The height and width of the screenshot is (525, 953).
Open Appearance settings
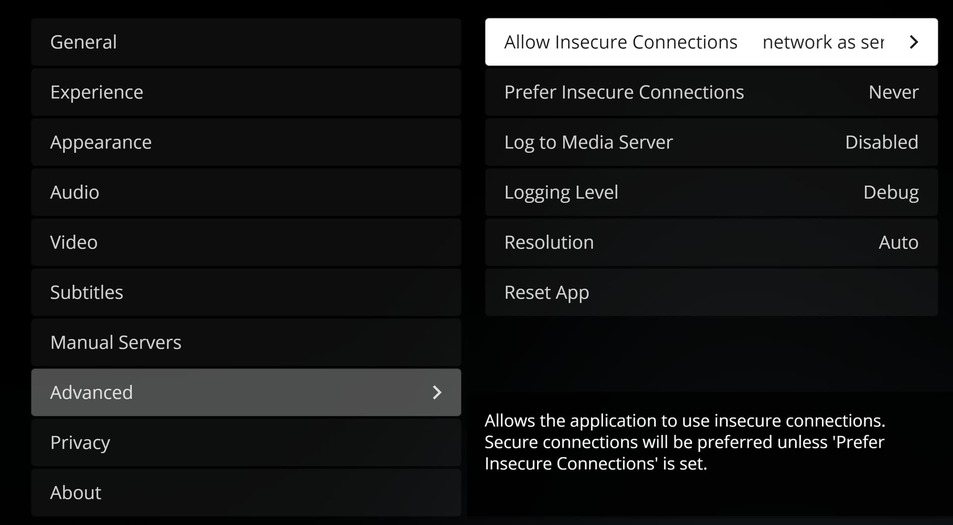tap(245, 142)
